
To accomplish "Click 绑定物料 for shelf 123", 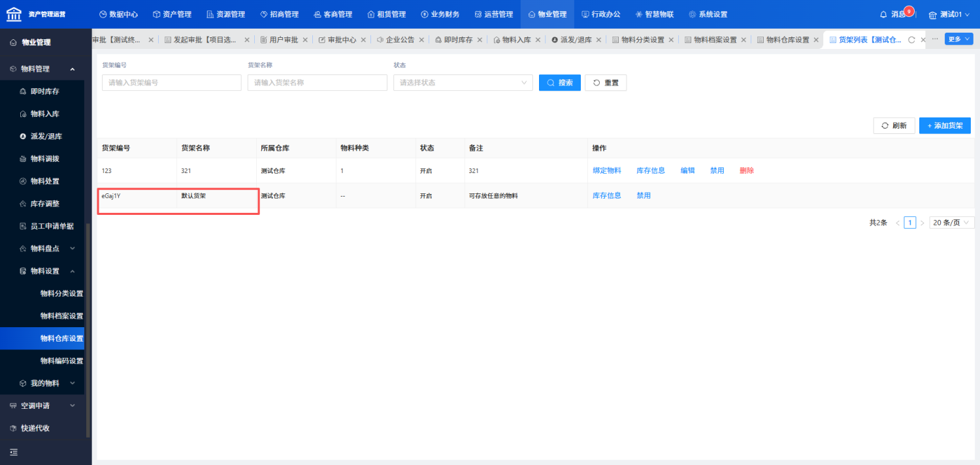I will 606,170.
